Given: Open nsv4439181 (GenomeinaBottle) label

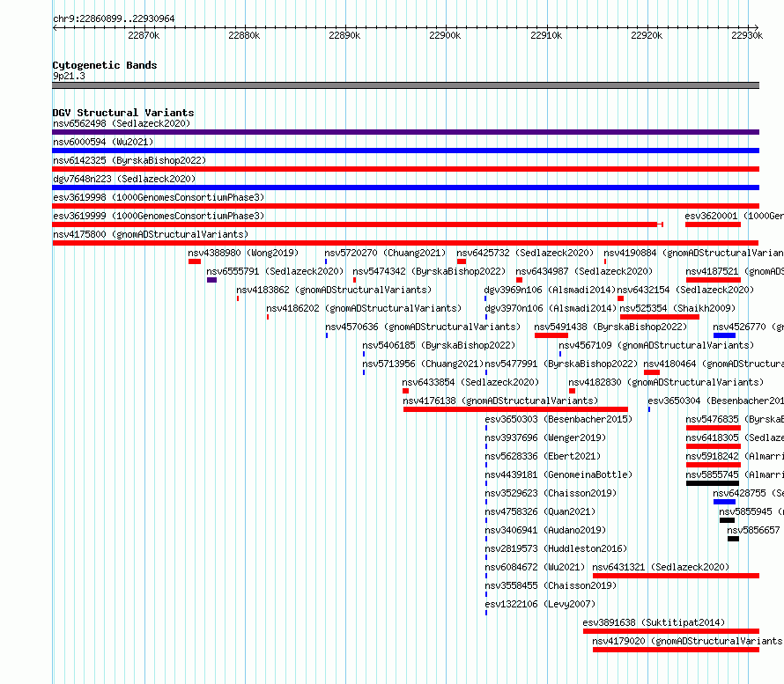Looking at the screenshot, I should tap(558, 474).
